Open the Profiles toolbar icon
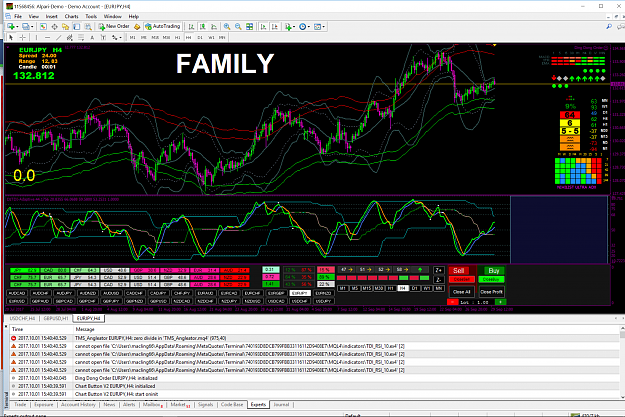 (26, 26)
